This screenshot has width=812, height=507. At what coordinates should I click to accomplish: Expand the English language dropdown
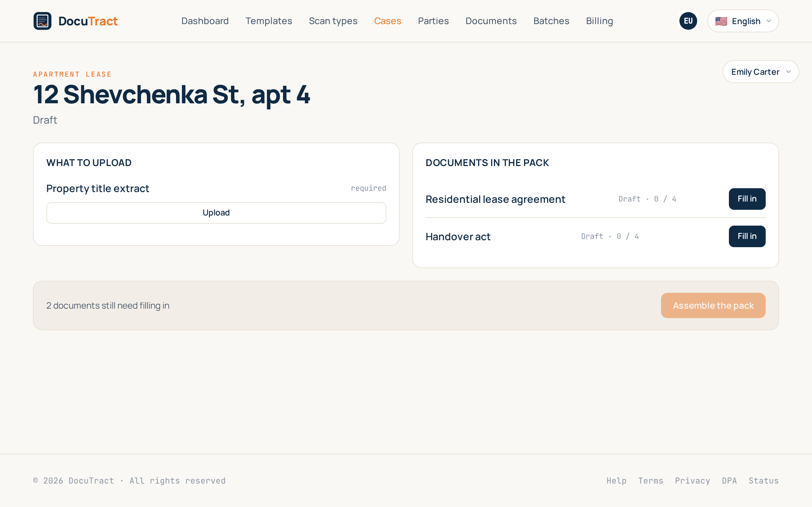coord(743,21)
